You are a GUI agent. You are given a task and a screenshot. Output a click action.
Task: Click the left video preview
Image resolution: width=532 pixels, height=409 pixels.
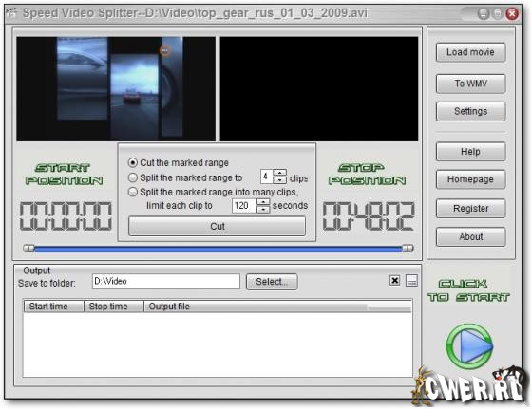(116, 89)
